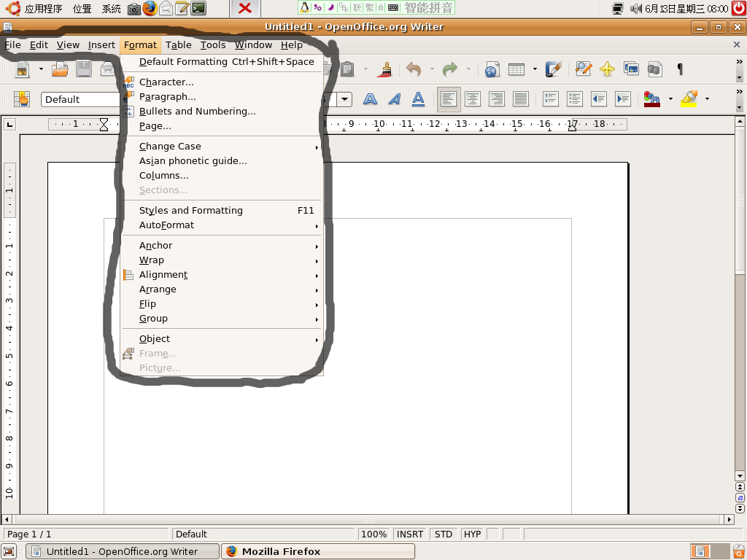Switch to Mozilla Firefox in the taskbar

coord(318,551)
